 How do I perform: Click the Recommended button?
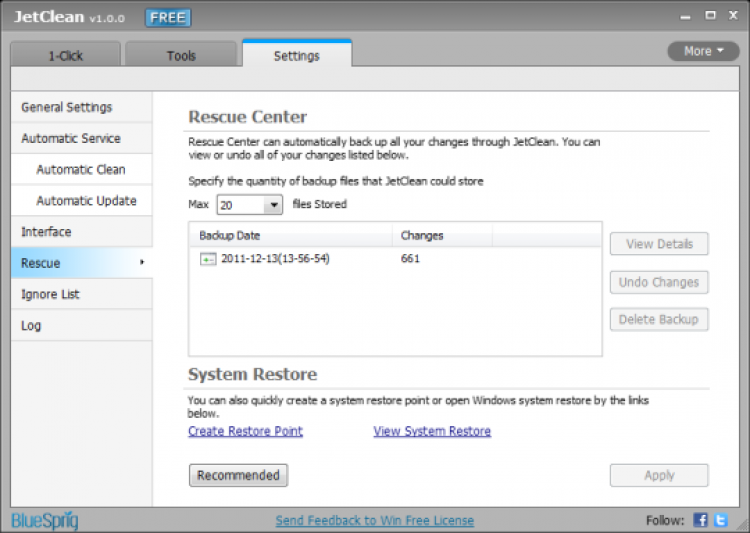point(238,475)
